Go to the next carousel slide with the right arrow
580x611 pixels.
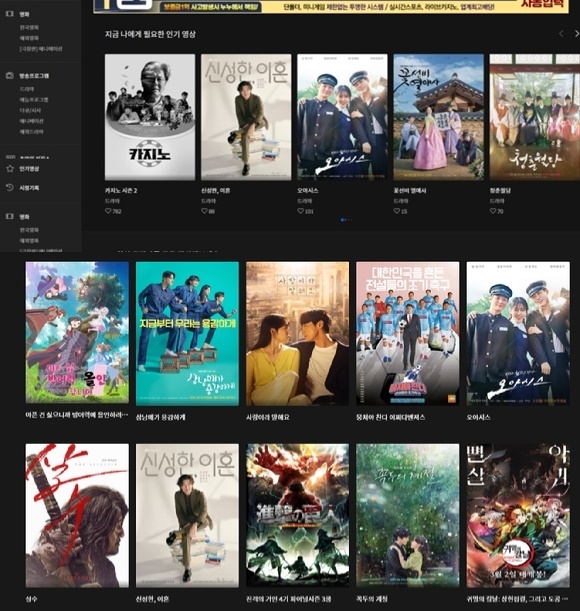576,34
